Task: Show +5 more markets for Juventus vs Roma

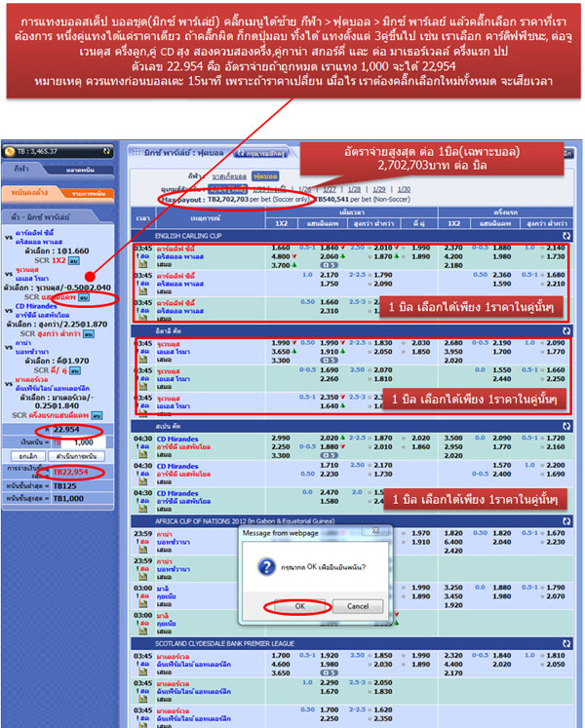Action: [329, 361]
